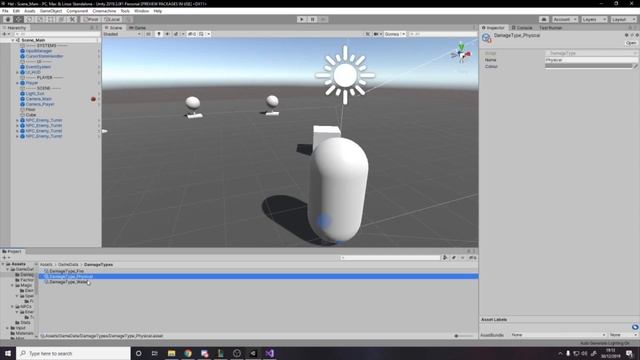Open the grid options dropdown arrow
This screenshot has height=360, width=640.
tap(209, 34)
